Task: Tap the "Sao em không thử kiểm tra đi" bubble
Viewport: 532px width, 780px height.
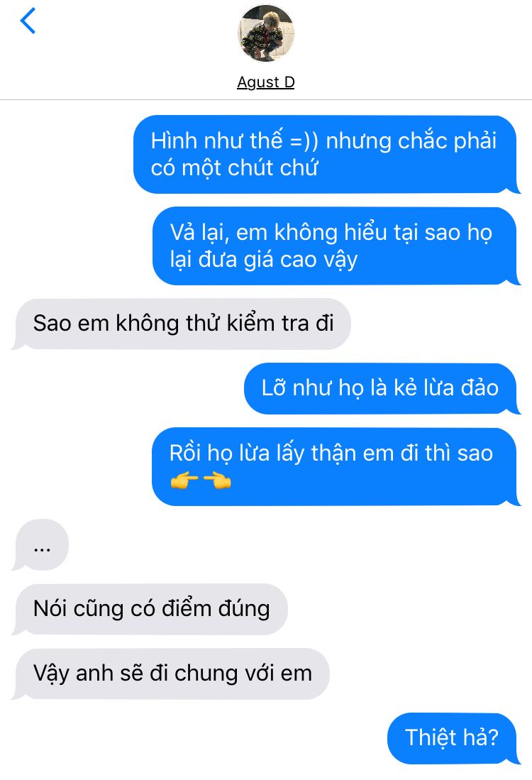Action: point(182,324)
